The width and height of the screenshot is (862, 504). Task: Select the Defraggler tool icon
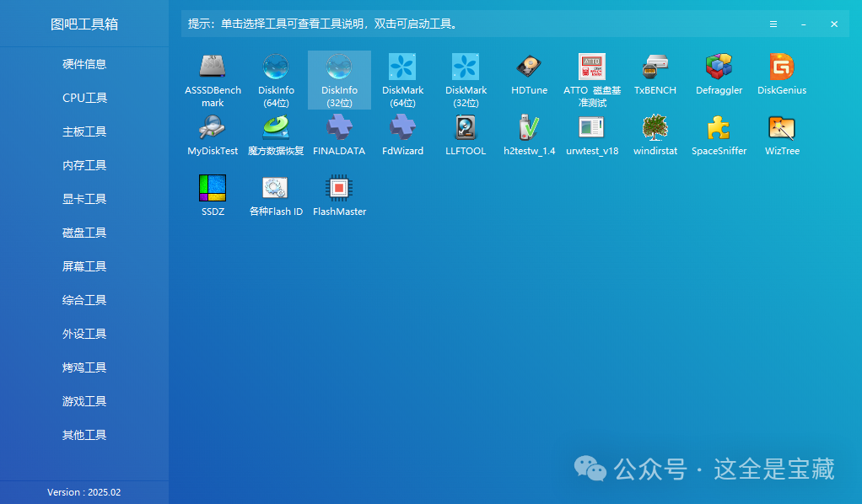click(719, 67)
